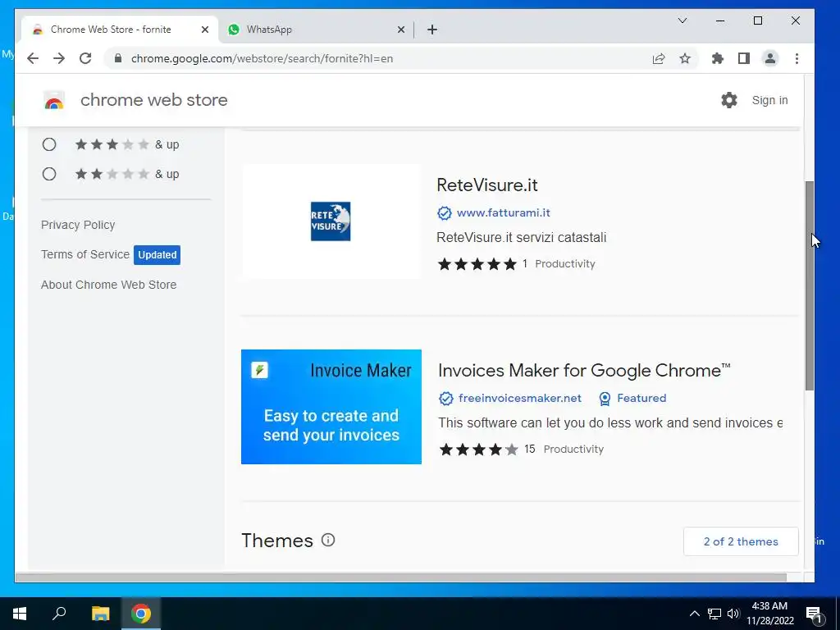
Task: Click the verified badge beside www.fatturami.it
Action: tap(444, 213)
